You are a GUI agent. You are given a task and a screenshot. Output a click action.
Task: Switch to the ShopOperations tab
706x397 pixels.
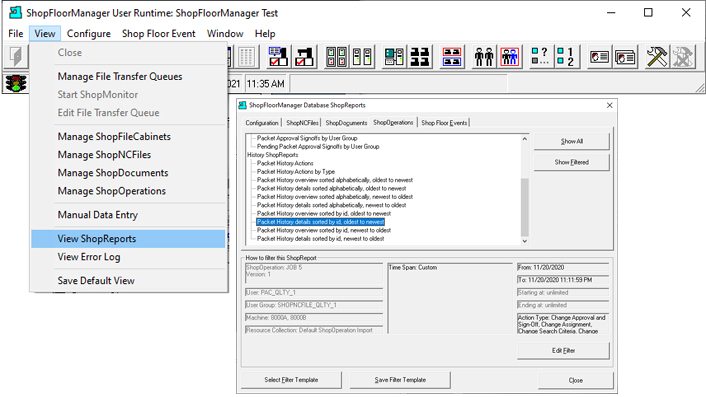coord(393,122)
